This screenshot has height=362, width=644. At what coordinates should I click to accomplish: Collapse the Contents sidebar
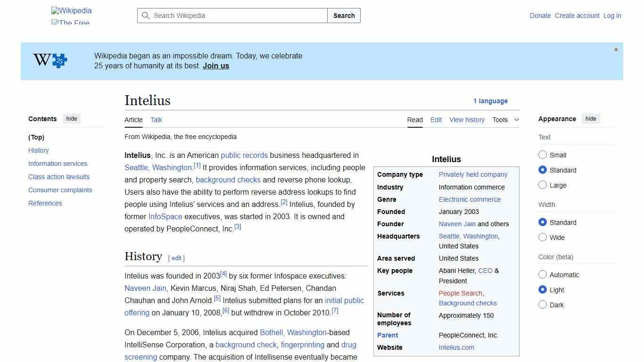pyautogui.click(x=71, y=119)
